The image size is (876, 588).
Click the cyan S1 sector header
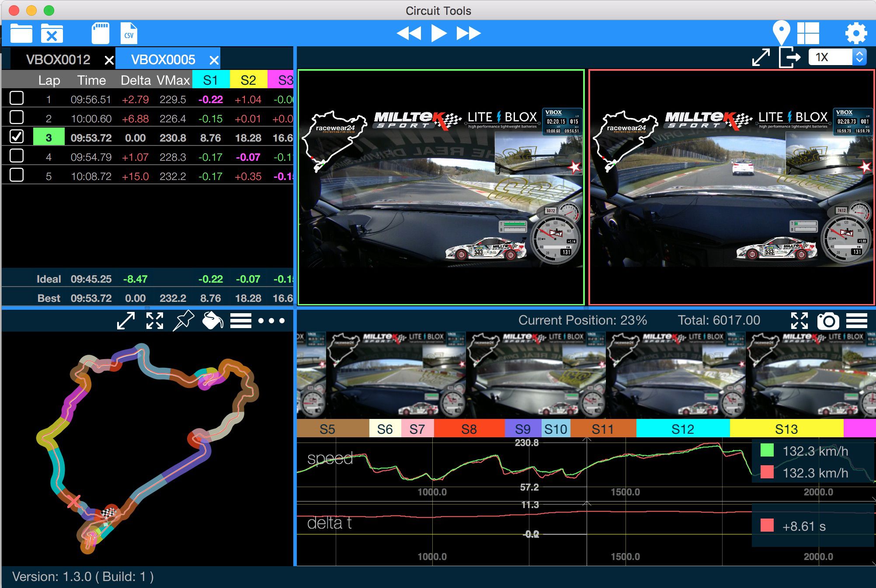(x=211, y=80)
